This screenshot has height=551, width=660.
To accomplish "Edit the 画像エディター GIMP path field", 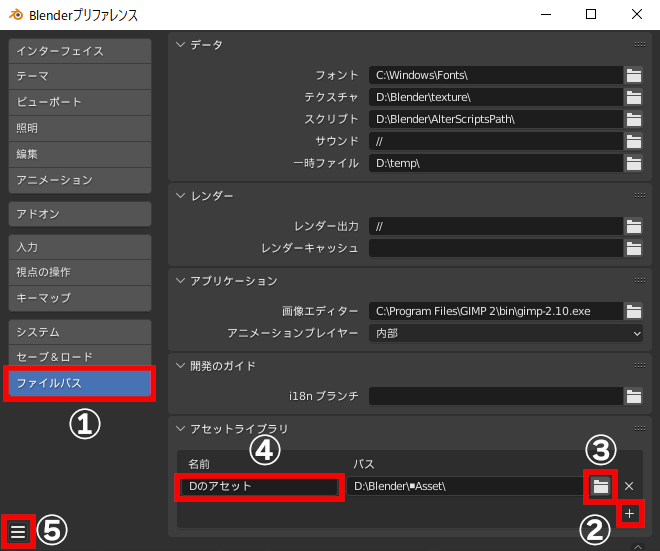I will tap(496, 311).
